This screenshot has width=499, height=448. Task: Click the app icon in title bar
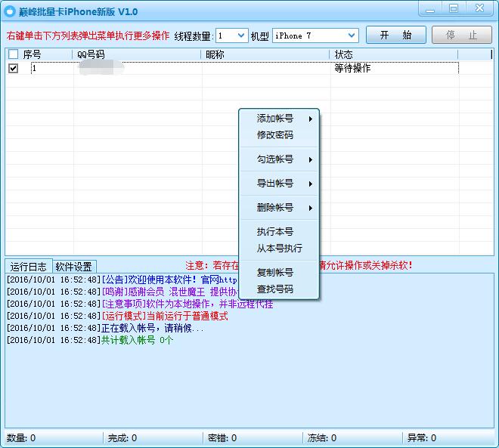[x=11, y=11]
